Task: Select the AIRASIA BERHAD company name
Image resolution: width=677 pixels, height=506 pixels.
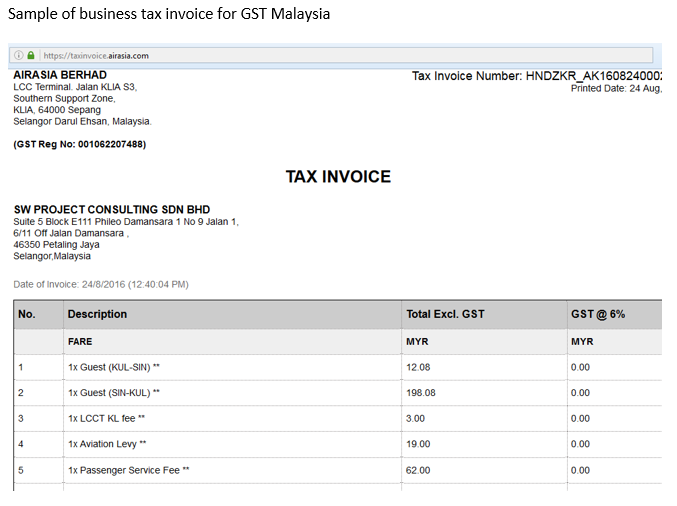Action: [60, 75]
